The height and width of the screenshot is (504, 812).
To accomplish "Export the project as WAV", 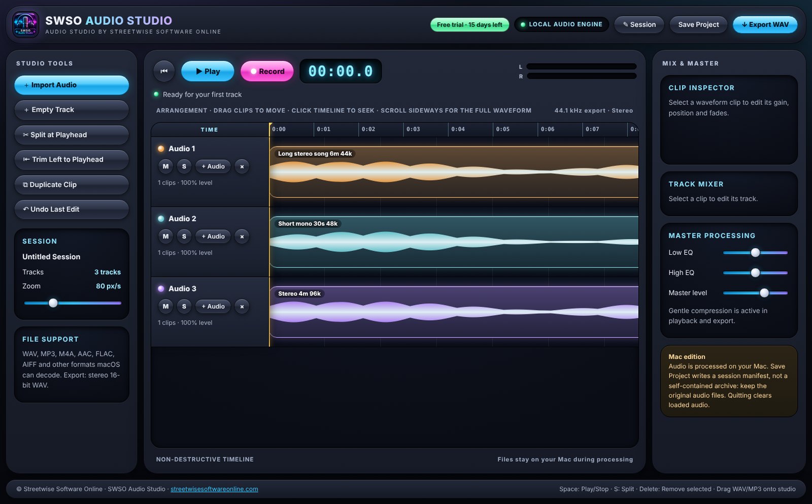I will tap(765, 24).
